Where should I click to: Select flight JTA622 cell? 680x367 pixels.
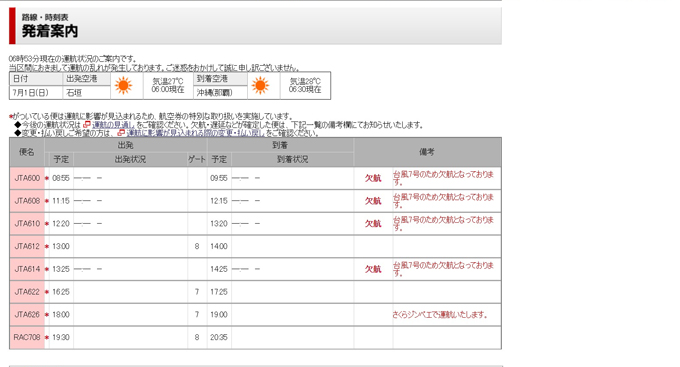(27, 292)
